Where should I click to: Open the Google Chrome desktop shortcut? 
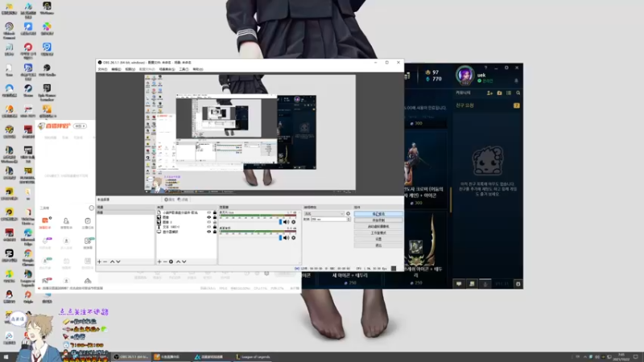click(x=28, y=257)
